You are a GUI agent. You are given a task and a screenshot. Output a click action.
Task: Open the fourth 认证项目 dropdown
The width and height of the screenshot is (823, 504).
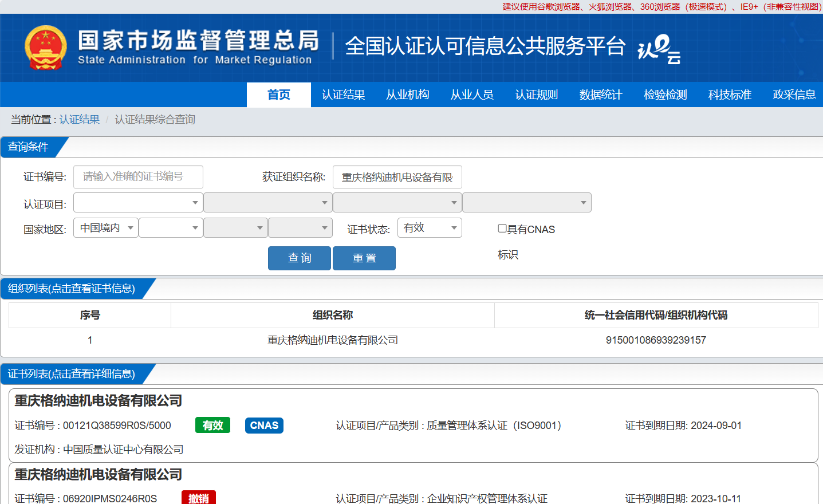[526, 203]
